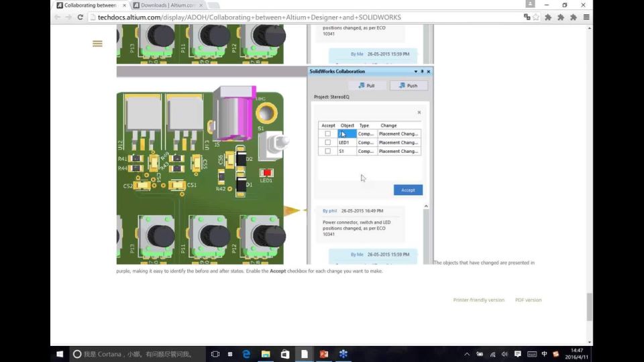
Task: Click the browser reload button
Action: (80, 17)
